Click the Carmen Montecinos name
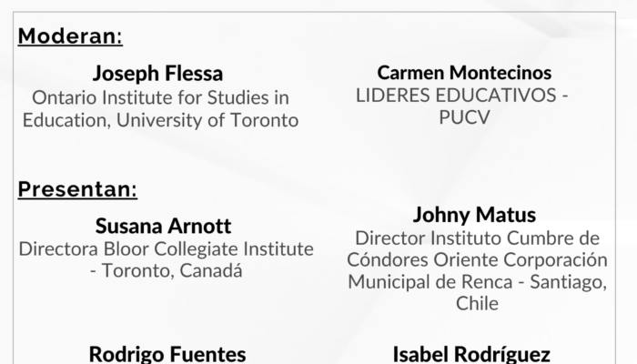This screenshot has height=364, width=637. point(464,73)
